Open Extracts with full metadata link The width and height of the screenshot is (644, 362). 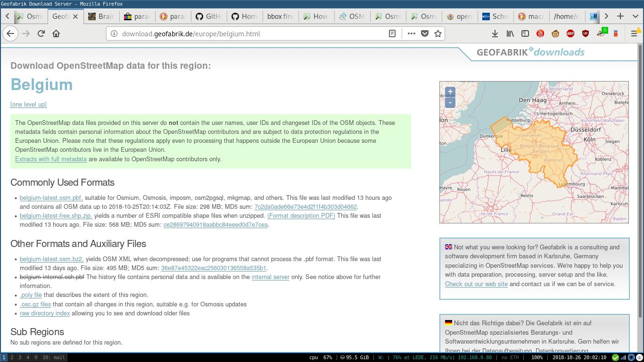pos(51,159)
